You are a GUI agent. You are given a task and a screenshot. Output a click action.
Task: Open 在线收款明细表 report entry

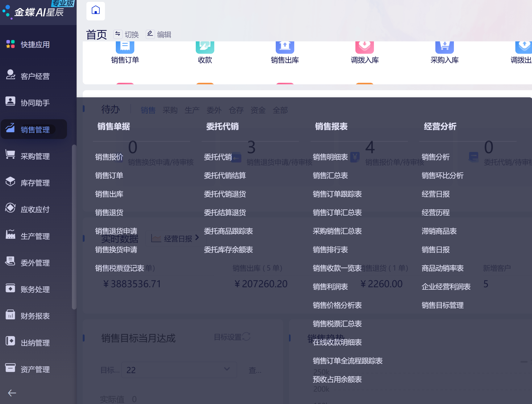coord(337,343)
